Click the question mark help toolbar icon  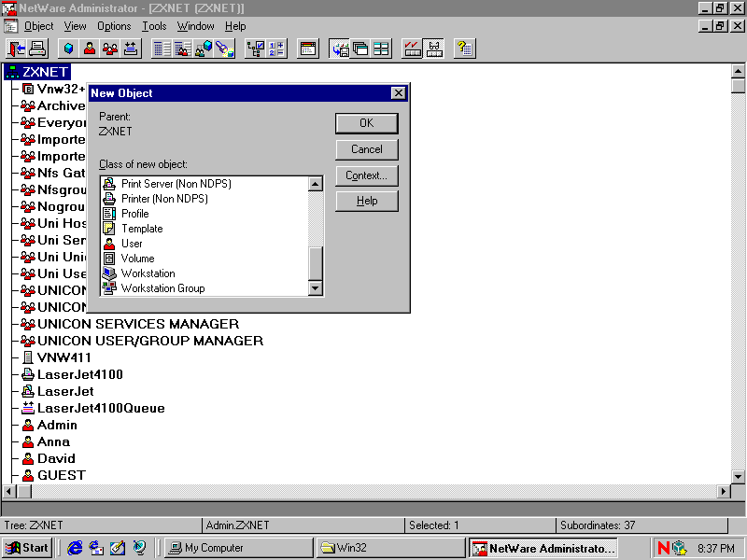464,49
